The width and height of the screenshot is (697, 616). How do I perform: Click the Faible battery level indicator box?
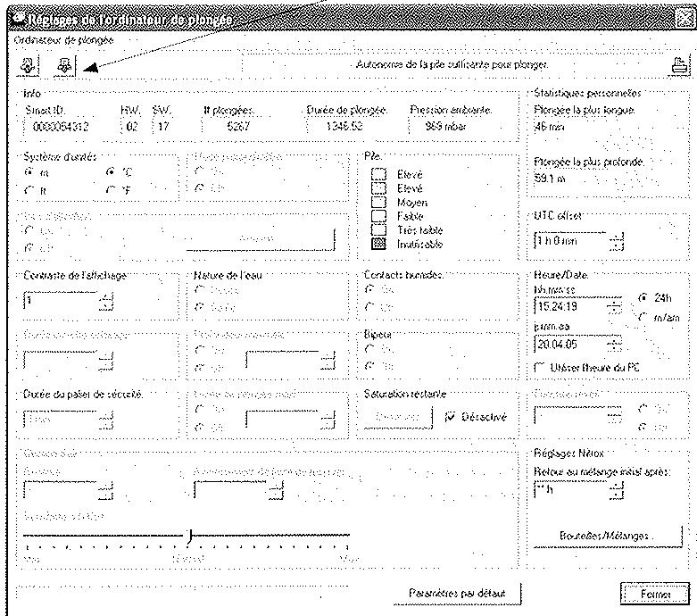point(378,216)
